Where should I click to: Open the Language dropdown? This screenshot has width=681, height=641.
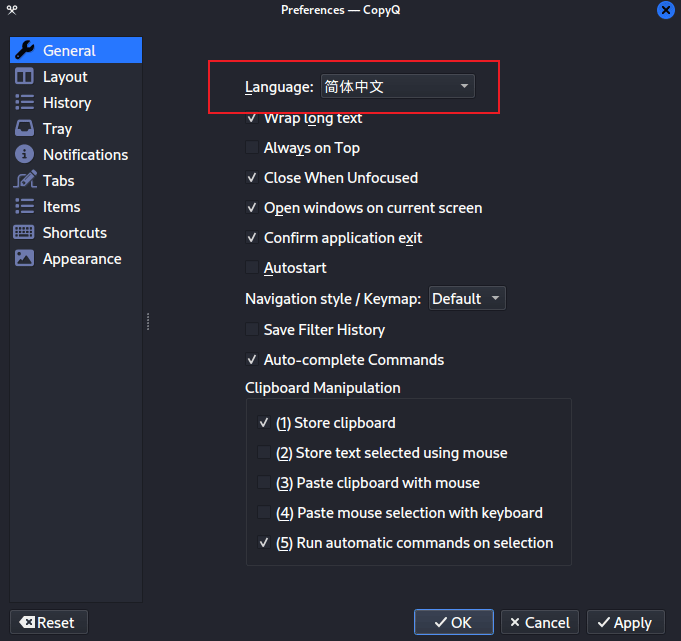click(397, 87)
